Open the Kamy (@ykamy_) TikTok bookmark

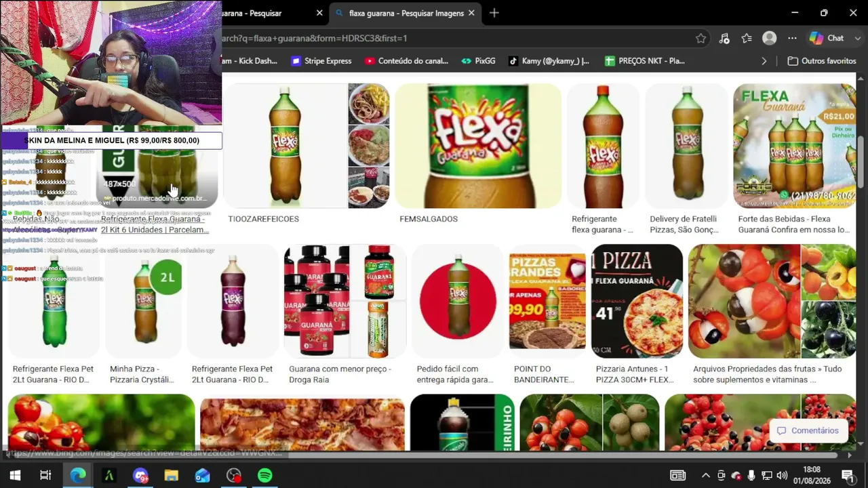(549, 61)
